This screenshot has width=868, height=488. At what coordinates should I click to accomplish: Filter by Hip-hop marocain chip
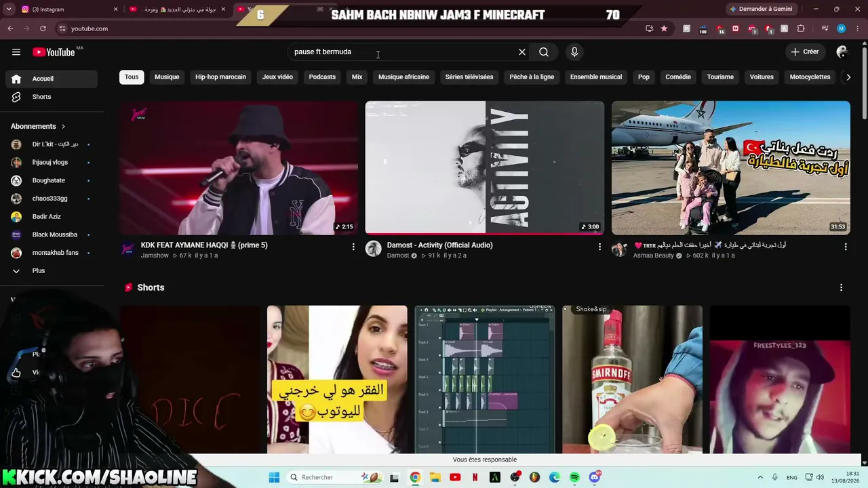click(x=220, y=77)
